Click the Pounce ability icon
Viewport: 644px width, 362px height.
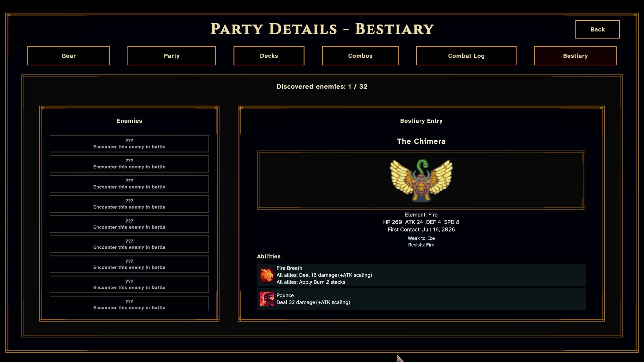click(267, 299)
